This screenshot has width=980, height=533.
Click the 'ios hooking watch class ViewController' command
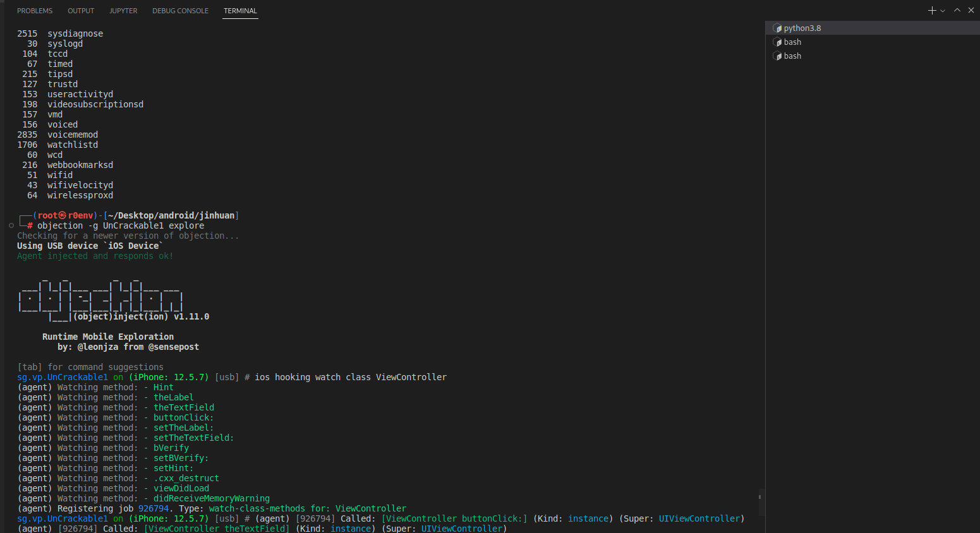350,378
